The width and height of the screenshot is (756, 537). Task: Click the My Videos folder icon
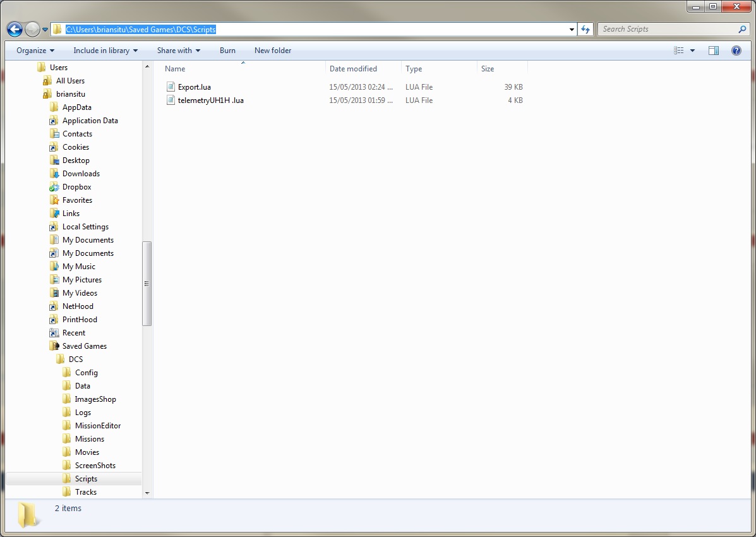(54, 293)
